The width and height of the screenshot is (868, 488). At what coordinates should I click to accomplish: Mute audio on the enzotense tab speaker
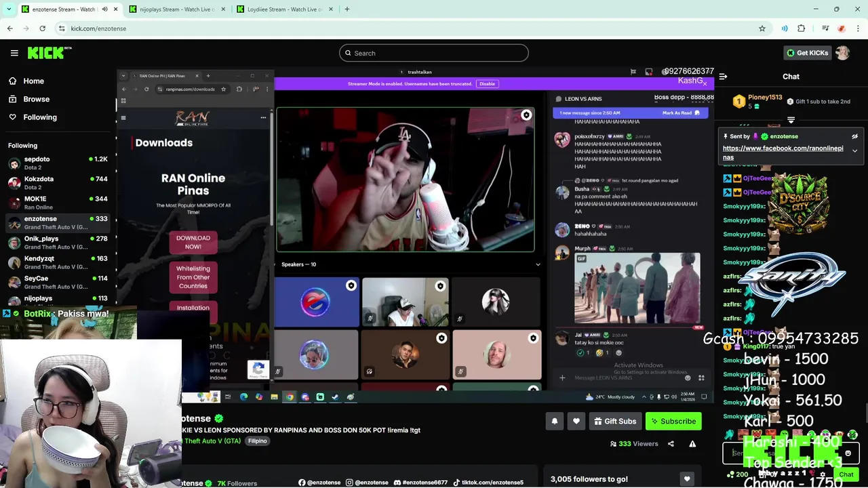(x=104, y=9)
